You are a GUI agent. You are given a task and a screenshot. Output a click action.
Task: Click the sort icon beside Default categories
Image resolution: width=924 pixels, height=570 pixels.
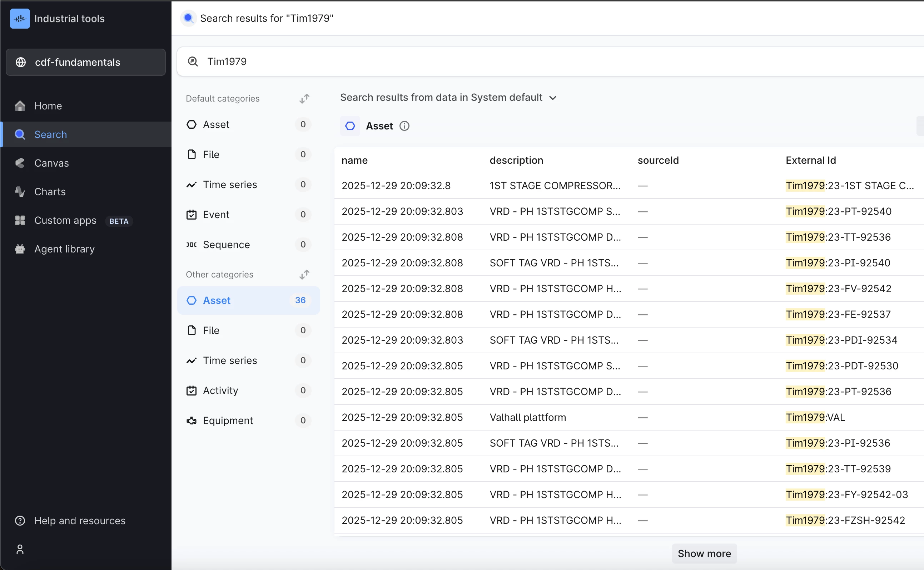[304, 98]
